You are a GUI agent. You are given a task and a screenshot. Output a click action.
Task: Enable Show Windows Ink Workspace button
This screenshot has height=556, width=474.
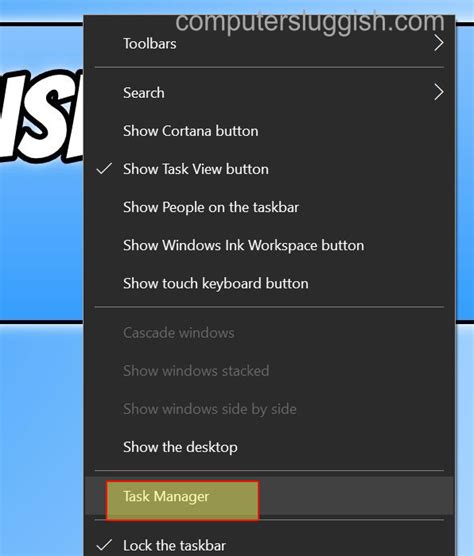click(x=269, y=245)
